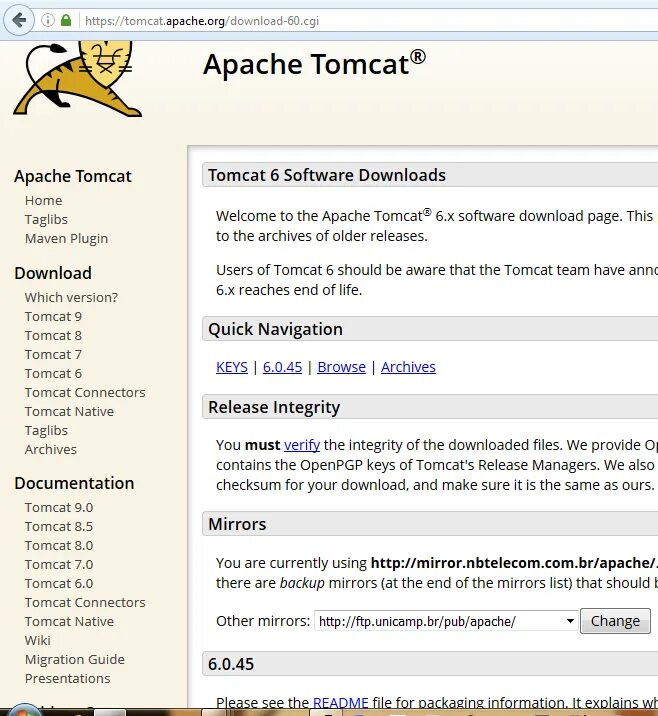Click the browser back arrow button

point(19,20)
